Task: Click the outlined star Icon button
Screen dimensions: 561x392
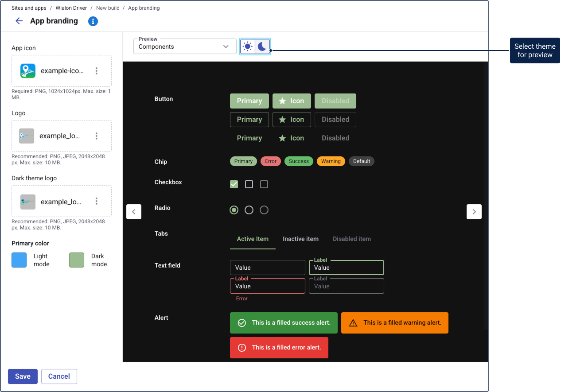Action: point(292,120)
